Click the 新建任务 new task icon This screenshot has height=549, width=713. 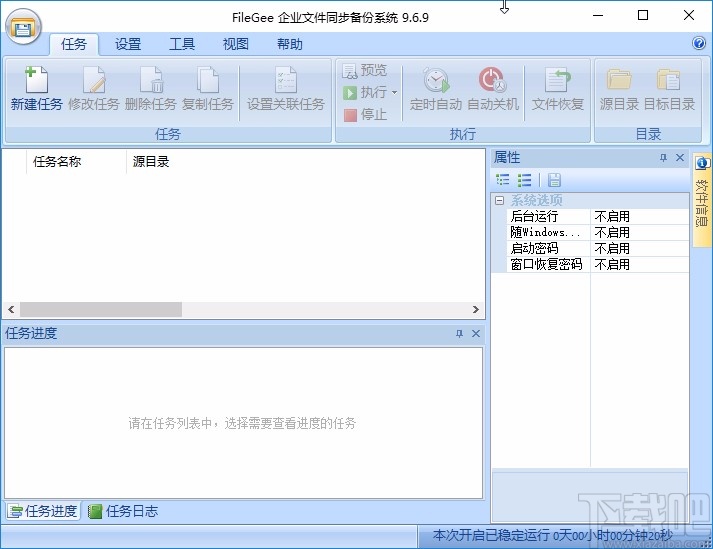point(36,89)
